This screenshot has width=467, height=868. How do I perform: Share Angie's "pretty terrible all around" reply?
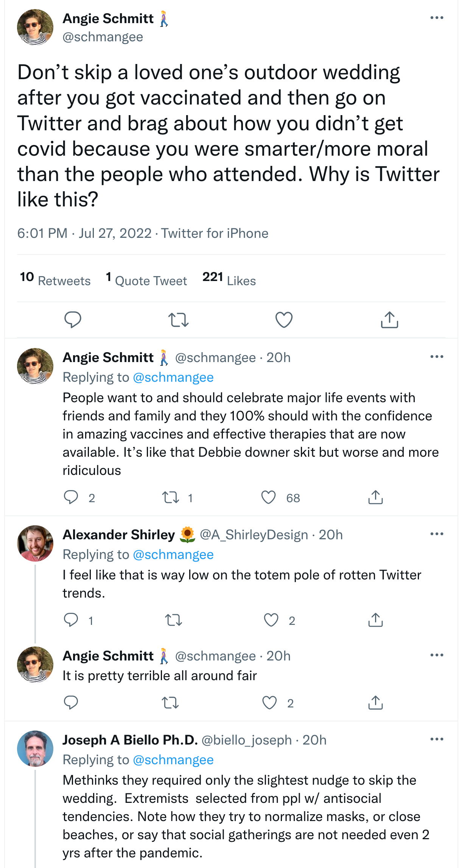click(x=375, y=703)
